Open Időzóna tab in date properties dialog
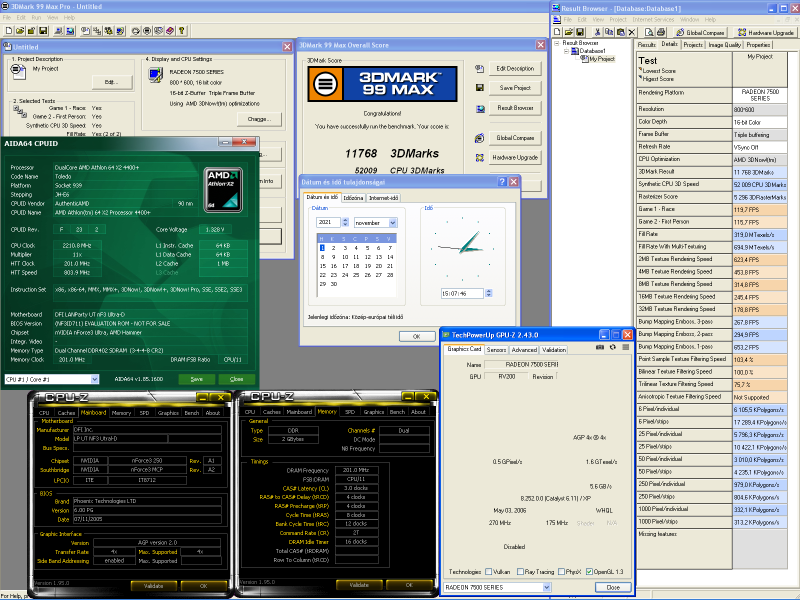This screenshot has height=600, width=800. (353, 198)
